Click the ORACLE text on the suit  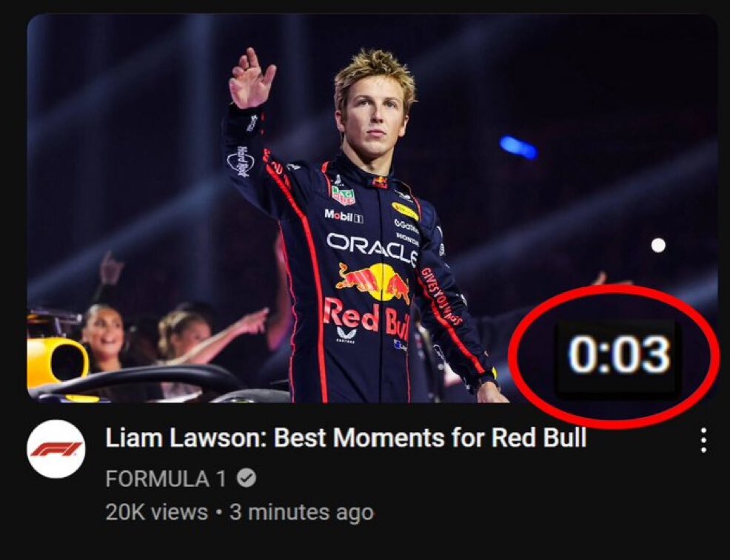pyautogui.click(x=372, y=248)
